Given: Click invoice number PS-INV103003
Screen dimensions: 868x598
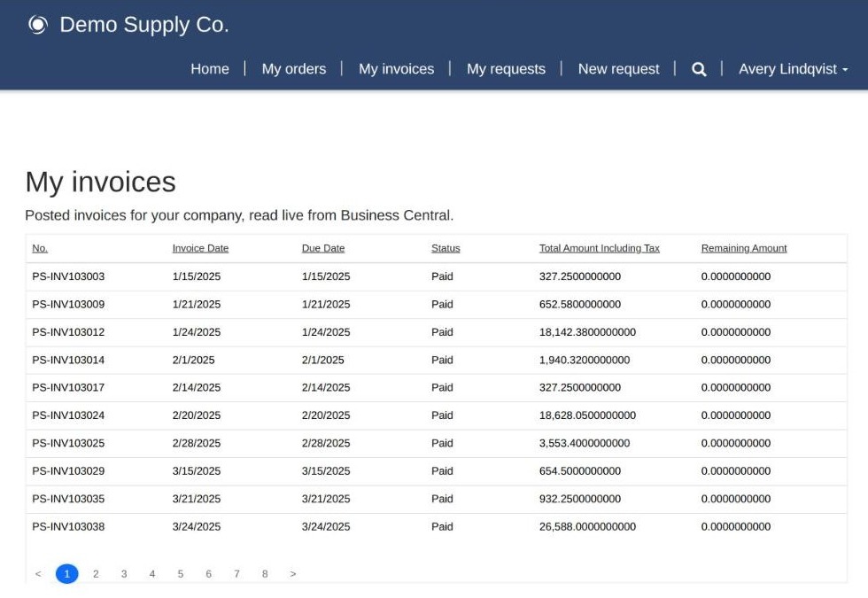Looking at the screenshot, I should click(x=68, y=276).
